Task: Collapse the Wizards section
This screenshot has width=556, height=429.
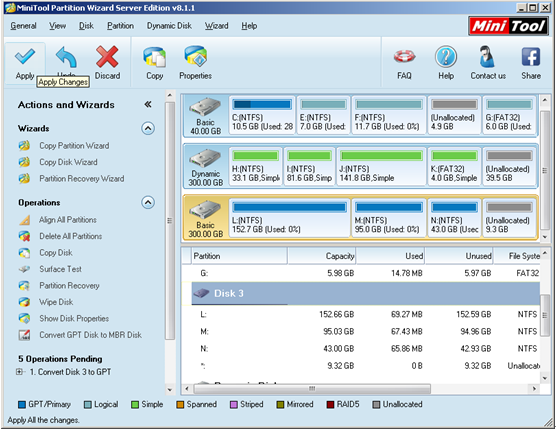Action: click(x=148, y=128)
